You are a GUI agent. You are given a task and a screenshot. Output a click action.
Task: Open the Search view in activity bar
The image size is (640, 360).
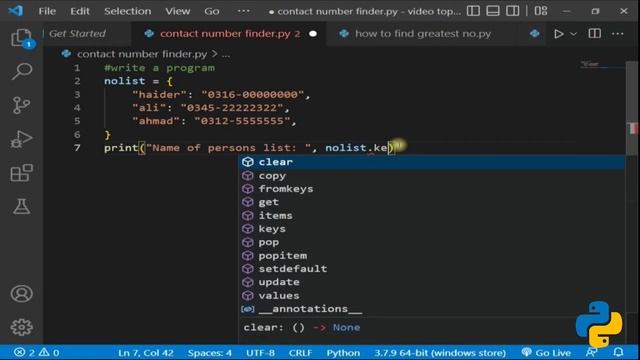pyautogui.click(x=21, y=71)
